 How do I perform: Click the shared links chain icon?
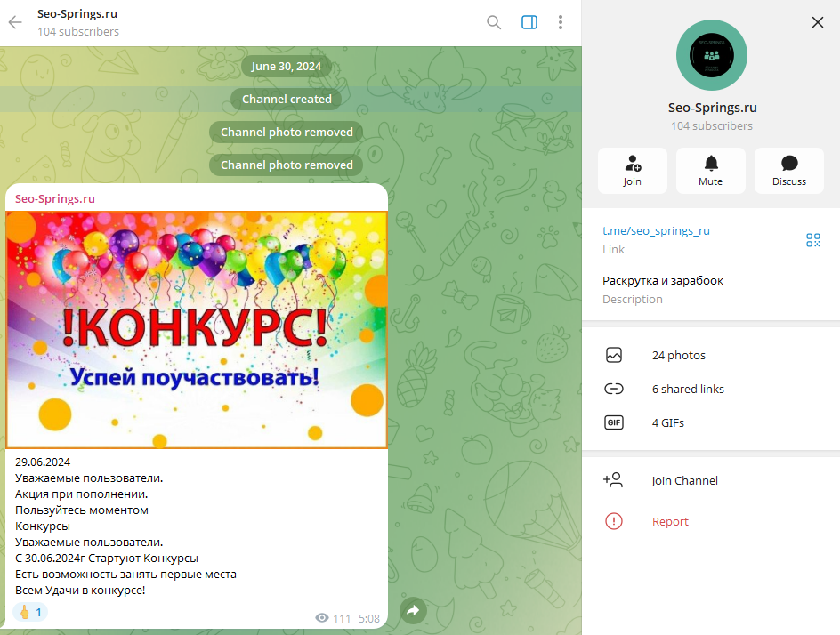click(x=614, y=389)
